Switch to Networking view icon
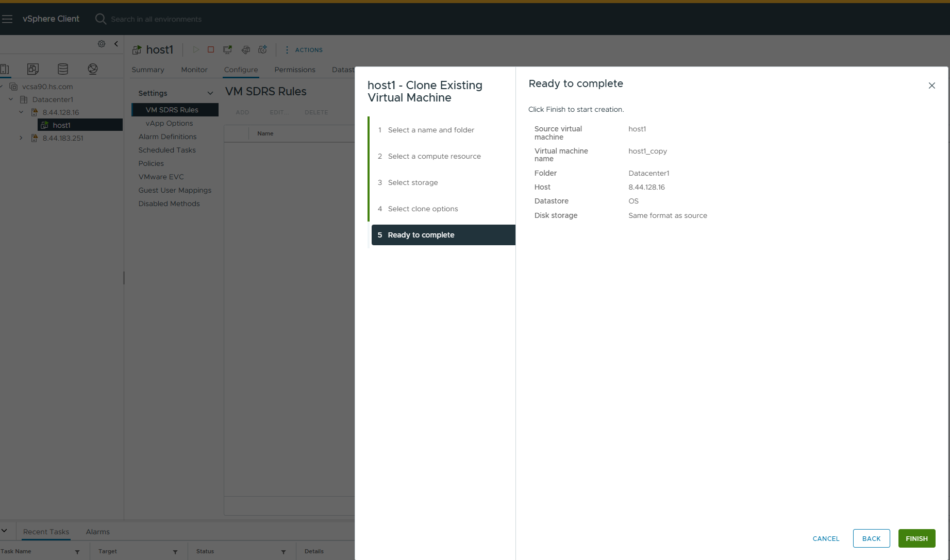This screenshot has width=950, height=560. pos(93,69)
